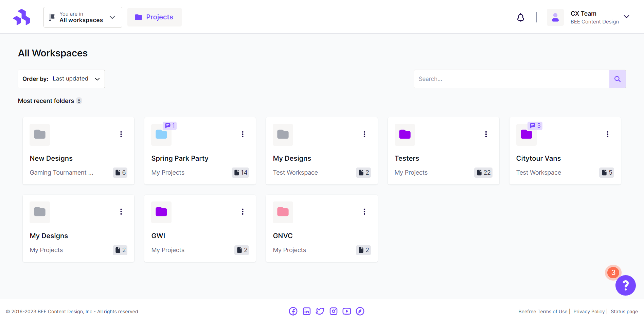Open the GWI folder title
644x318 pixels.
(x=158, y=236)
